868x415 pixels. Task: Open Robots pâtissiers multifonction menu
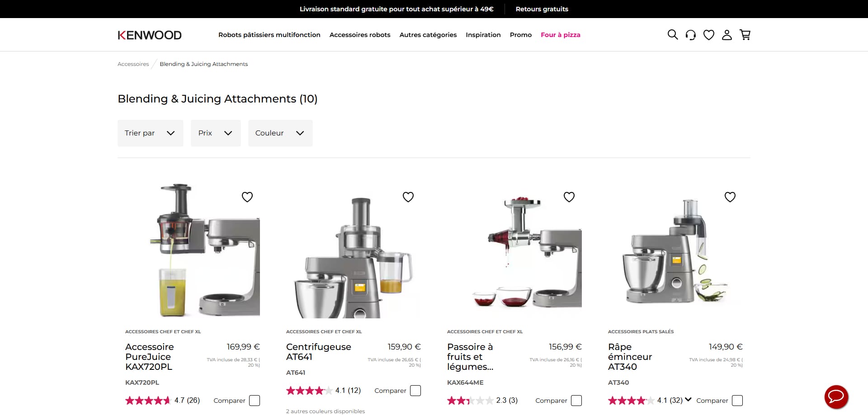pos(269,35)
